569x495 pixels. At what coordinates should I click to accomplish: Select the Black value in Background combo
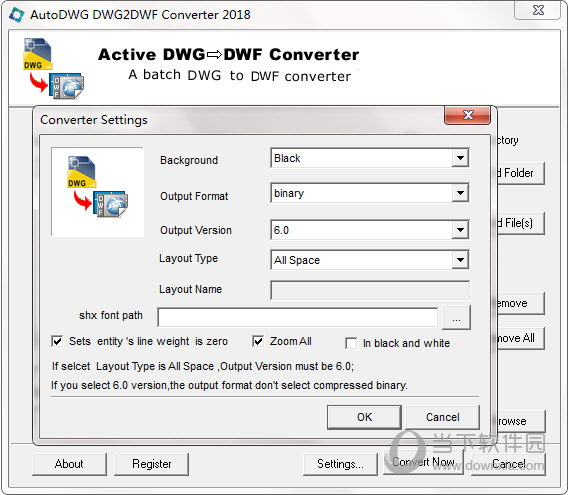coord(287,158)
